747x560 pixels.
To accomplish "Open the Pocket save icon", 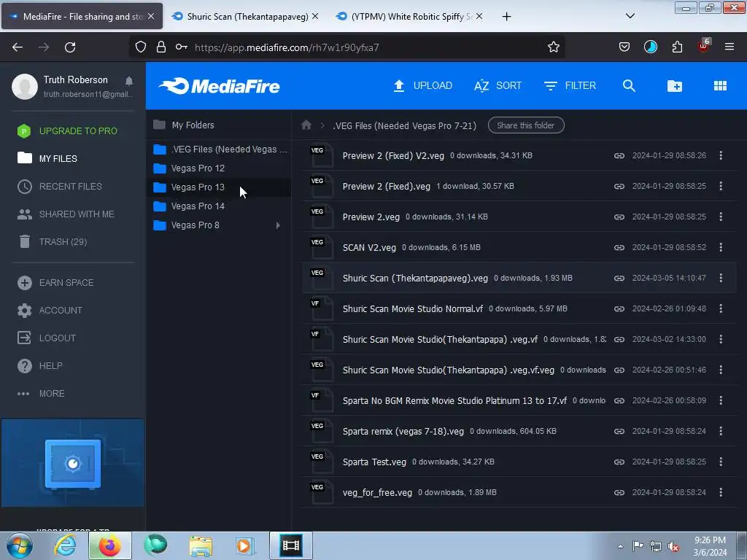I will pyautogui.click(x=624, y=47).
